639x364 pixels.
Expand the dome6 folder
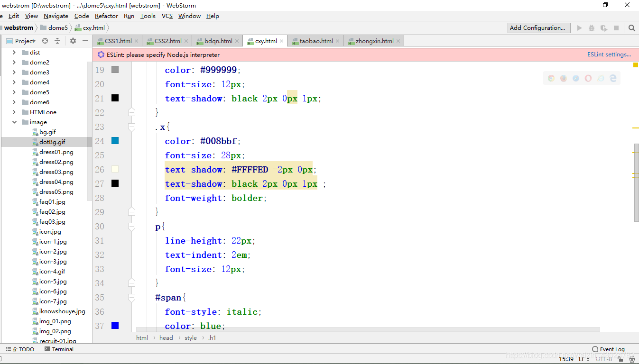point(14,102)
